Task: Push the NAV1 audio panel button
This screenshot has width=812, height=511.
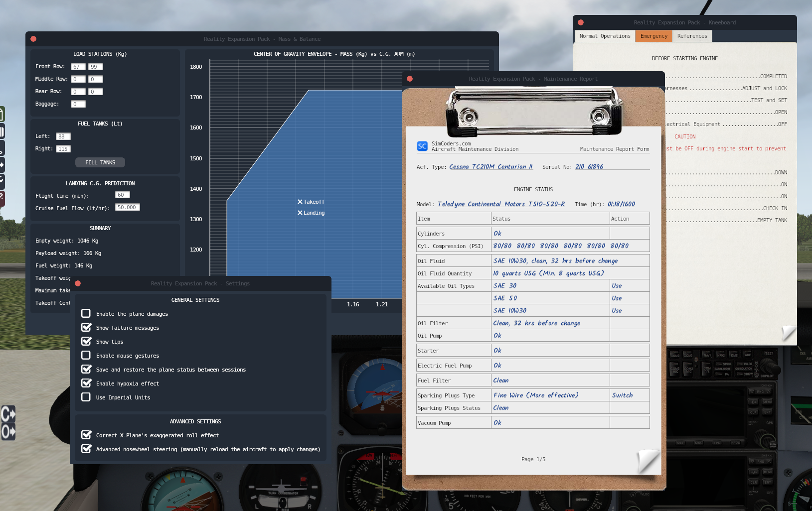Action: (707, 354)
